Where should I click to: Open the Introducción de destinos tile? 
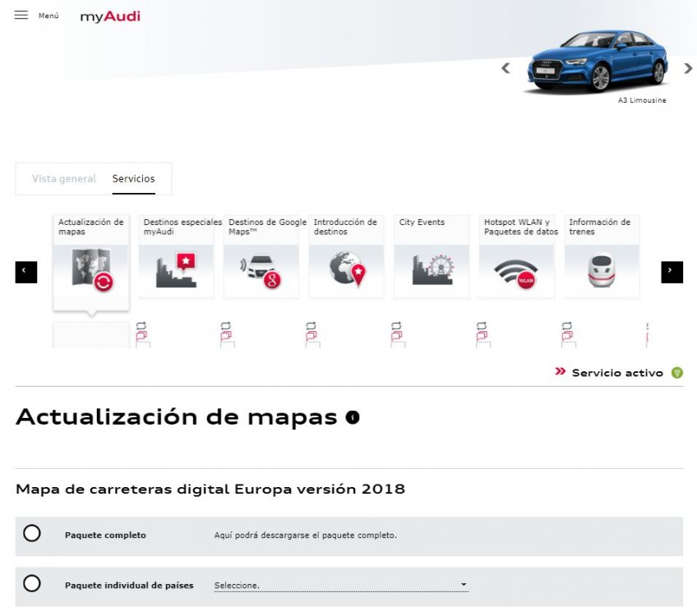pos(346,257)
